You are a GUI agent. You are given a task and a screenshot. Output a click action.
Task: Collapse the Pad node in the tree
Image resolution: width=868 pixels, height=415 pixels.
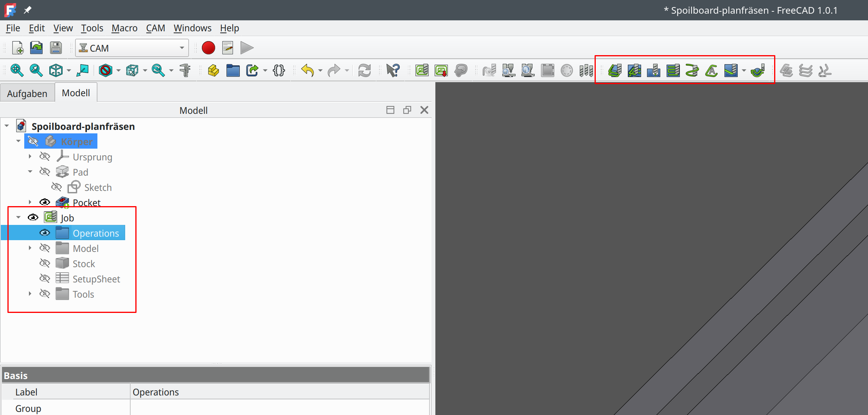[30, 172]
